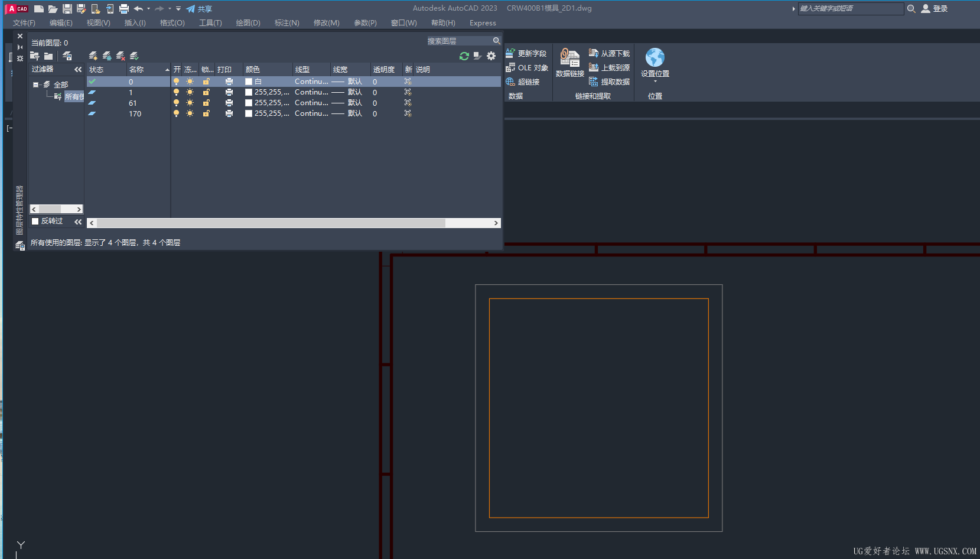This screenshot has height=559, width=980.
Task: Enable the 反转过 invert filter checkbox
Action: point(35,221)
